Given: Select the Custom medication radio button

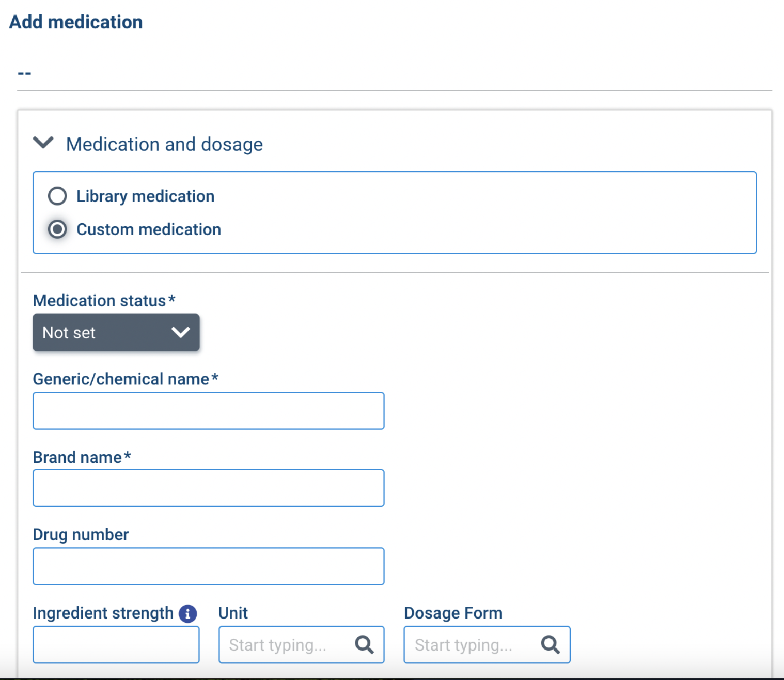Looking at the screenshot, I should pos(57,229).
